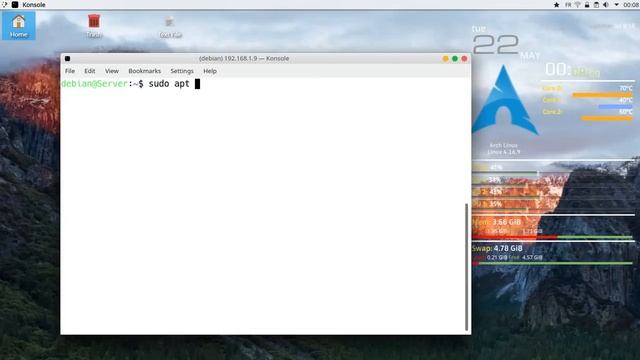Viewport: 640px width, 360px height.
Task: Open the third desktop file icon
Action: [x=170, y=27]
